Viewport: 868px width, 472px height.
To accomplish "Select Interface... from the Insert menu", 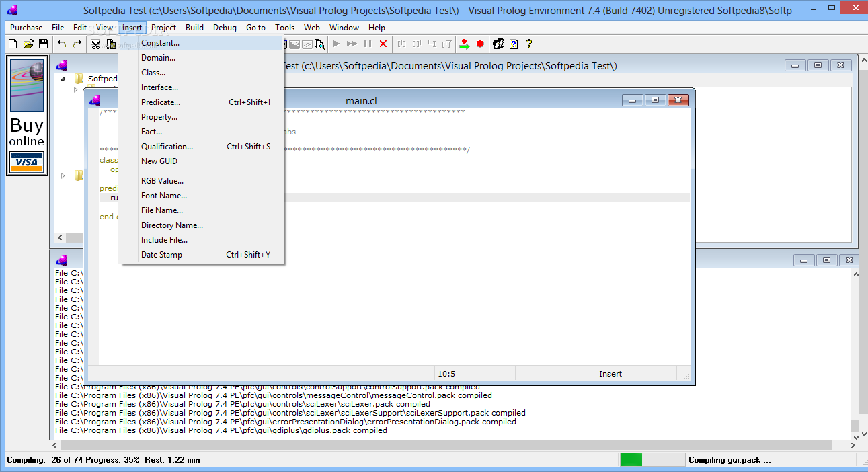I will pos(201,87).
